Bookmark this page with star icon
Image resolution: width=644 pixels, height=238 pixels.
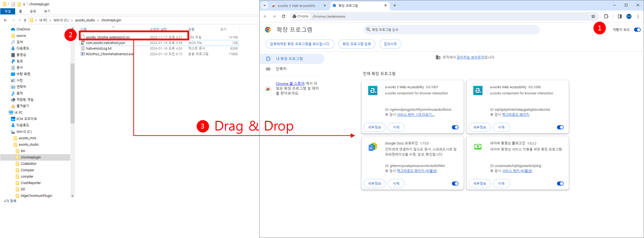click(x=593, y=16)
